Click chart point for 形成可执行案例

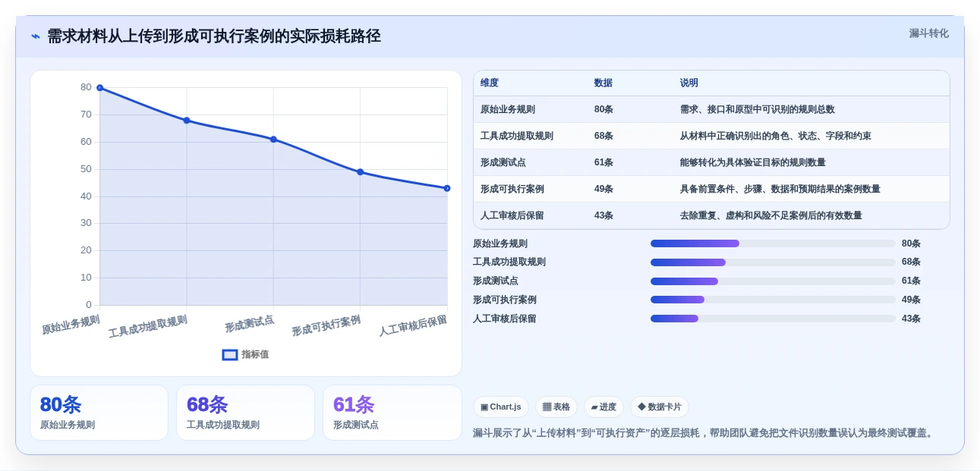point(360,172)
